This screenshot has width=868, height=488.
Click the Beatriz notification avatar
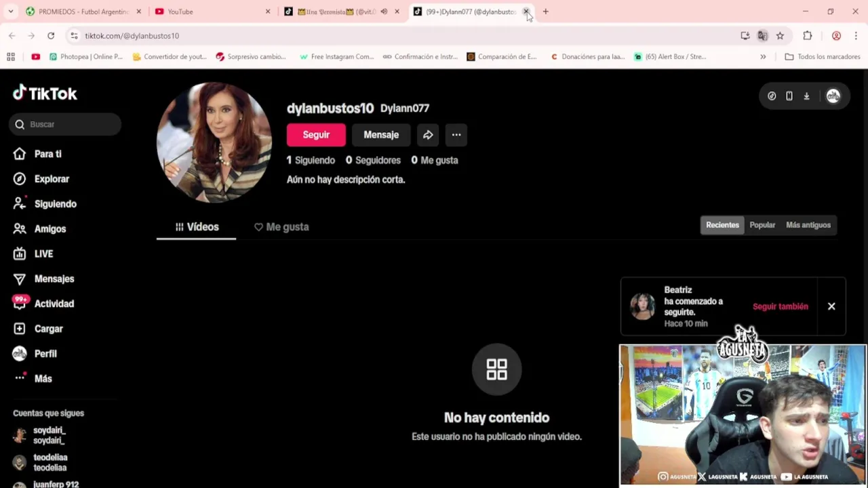pyautogui.click(x=642, y=306)
